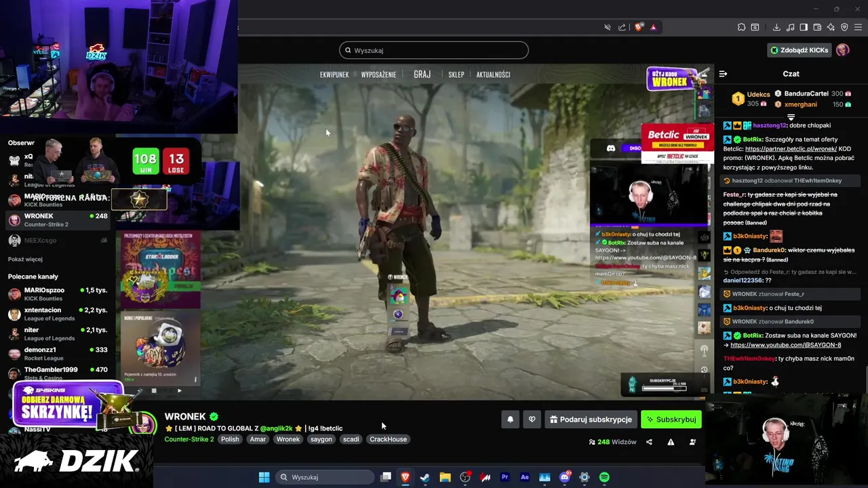Open Task View on the taskbar
This screenshot has width=868, height=488.
pos(385,477)
